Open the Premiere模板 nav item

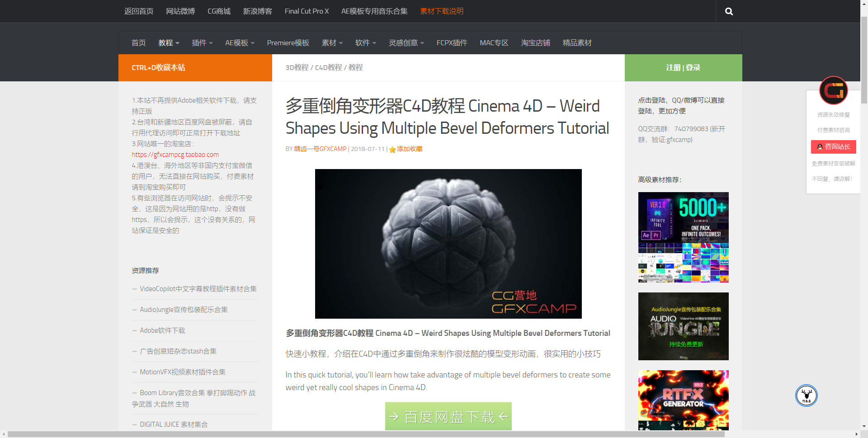[x=288, y=43]
